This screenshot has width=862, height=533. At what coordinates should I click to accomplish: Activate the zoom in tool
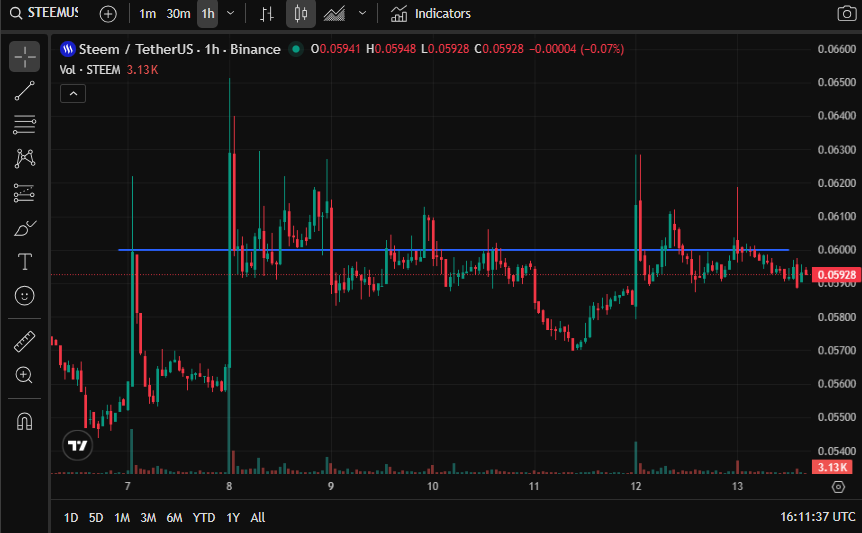24,375
